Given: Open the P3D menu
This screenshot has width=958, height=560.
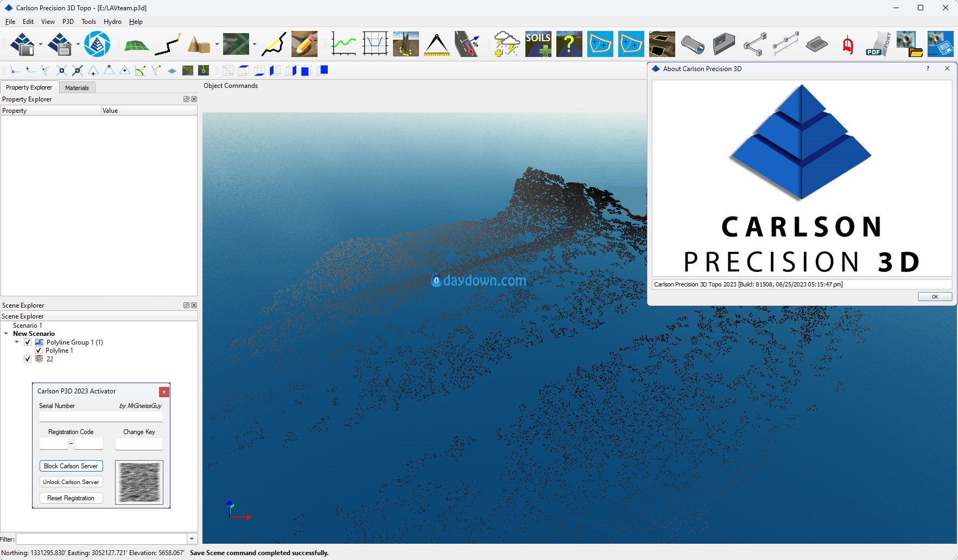Looking at the screenshot, I should 68,22.
